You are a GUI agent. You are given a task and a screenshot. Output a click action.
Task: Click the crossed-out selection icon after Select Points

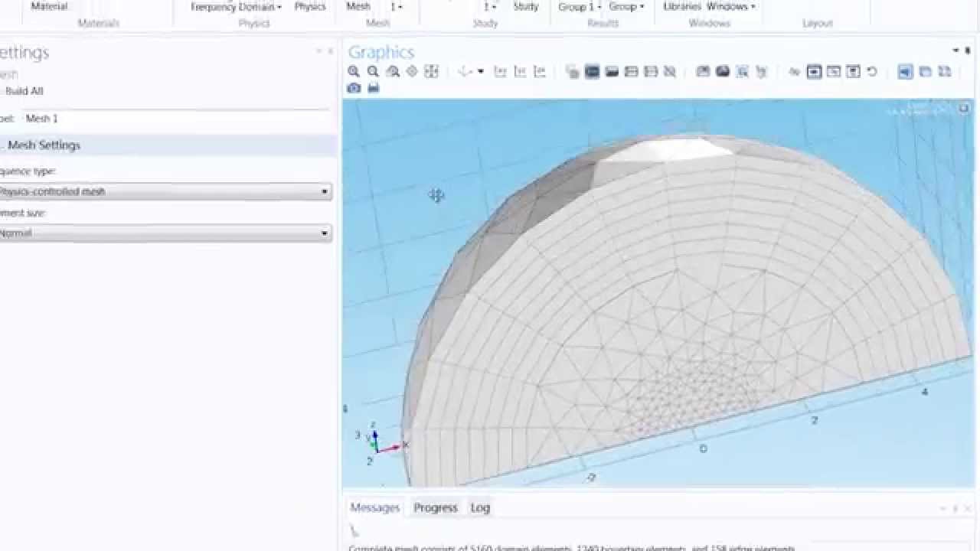coord(670,71)
